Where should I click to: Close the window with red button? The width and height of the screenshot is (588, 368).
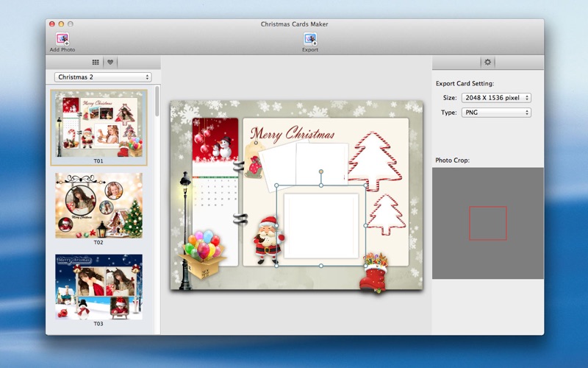pos(52,24)
